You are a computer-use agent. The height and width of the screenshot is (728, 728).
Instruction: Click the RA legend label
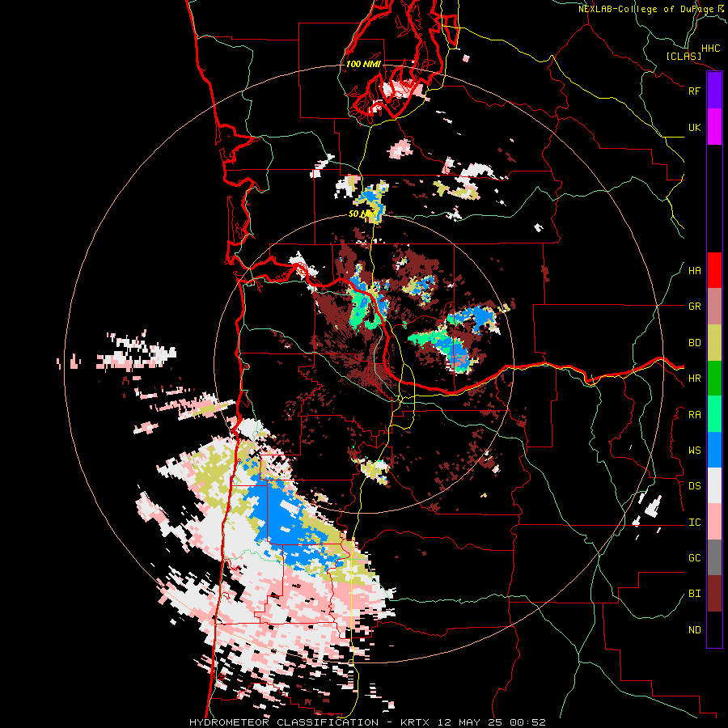(x=694, y=415)
